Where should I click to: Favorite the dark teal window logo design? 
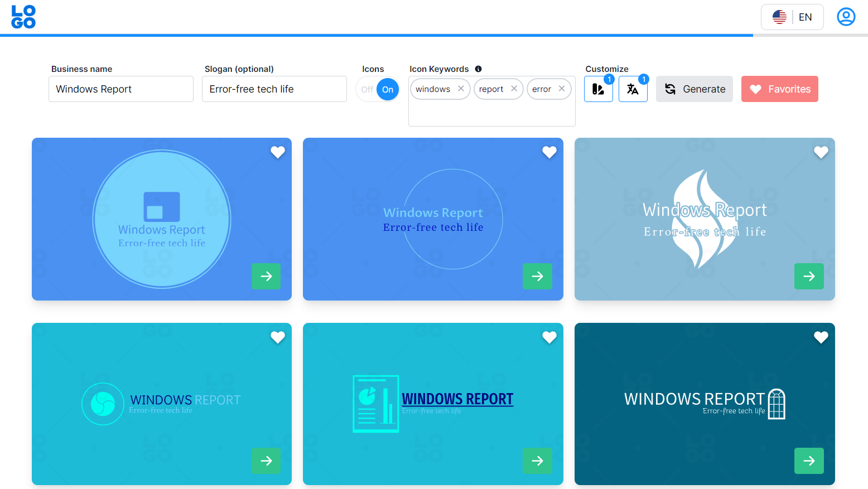coord(821,337)
